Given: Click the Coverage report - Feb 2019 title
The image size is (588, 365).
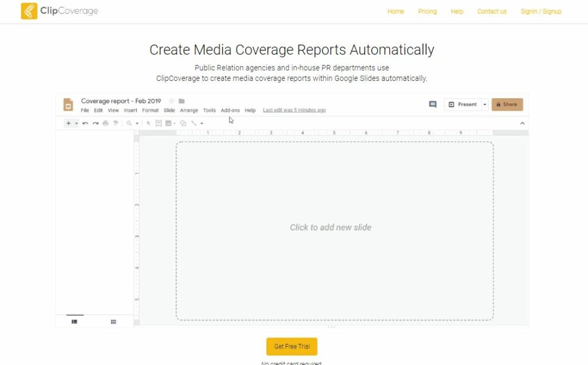Looking at the screenshot, I should pos(121,101).
